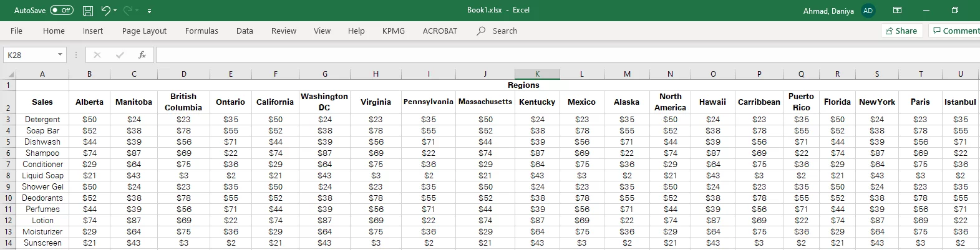Switch to the Home tab
Image resolution: width=980 pixels, height=250 pixels.
[54, 31]
